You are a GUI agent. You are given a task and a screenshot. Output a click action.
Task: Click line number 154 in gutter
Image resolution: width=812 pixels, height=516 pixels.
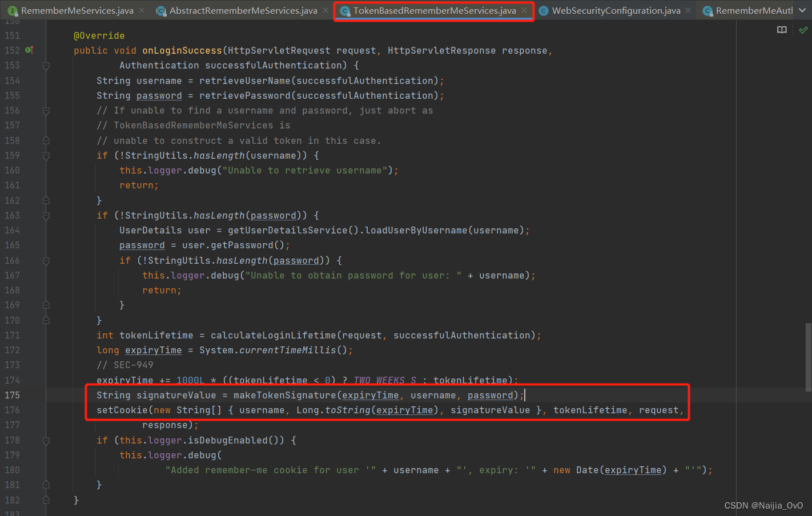click(12, 80)
